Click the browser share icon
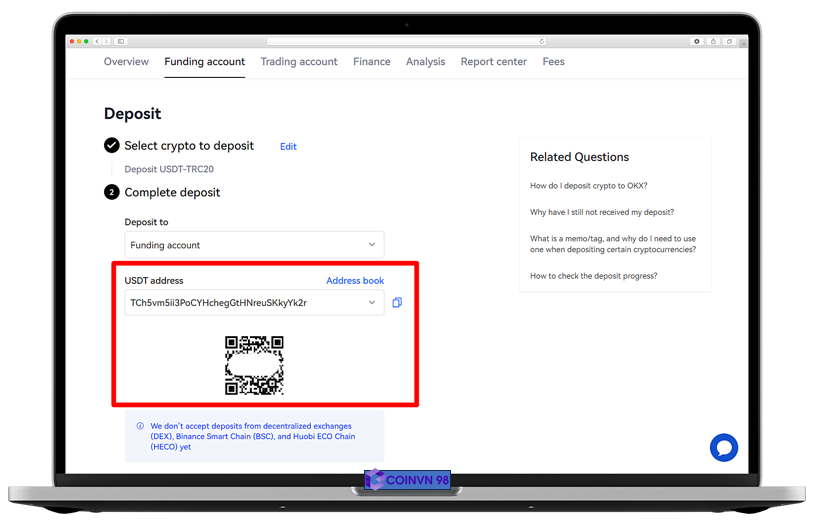The image size is (814, 526). point(713,41)
